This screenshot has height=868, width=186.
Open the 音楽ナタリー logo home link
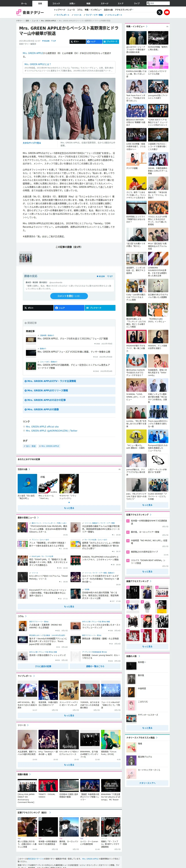30,12
